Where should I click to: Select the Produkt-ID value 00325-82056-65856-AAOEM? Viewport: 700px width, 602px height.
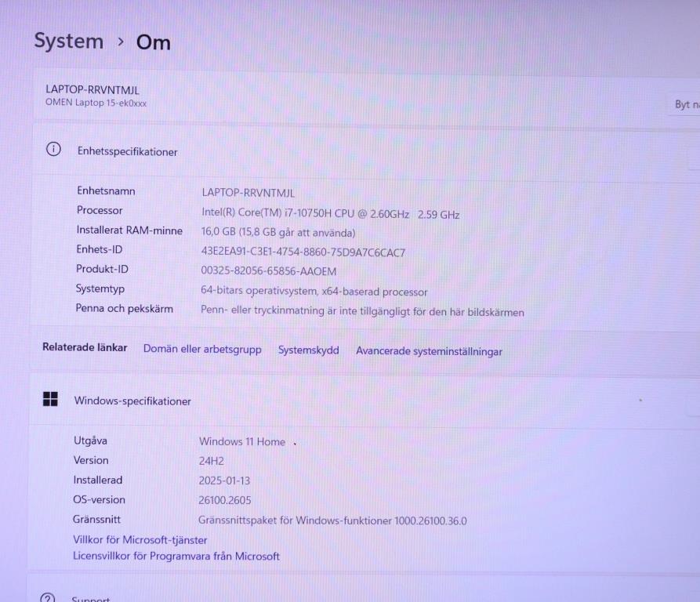pyautogui.click(x=269, y=271)
